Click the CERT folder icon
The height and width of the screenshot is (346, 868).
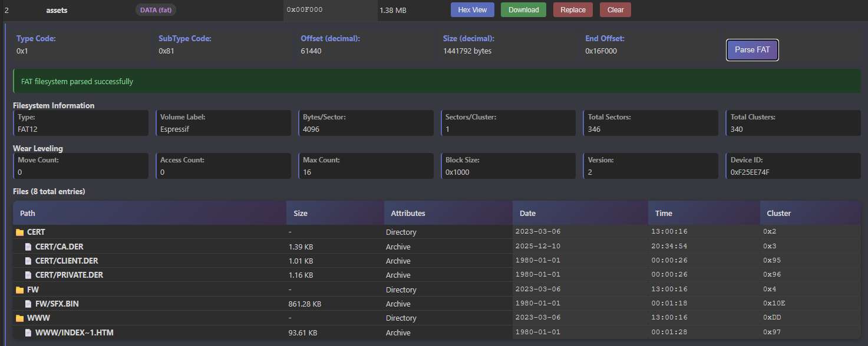[19, 232]
